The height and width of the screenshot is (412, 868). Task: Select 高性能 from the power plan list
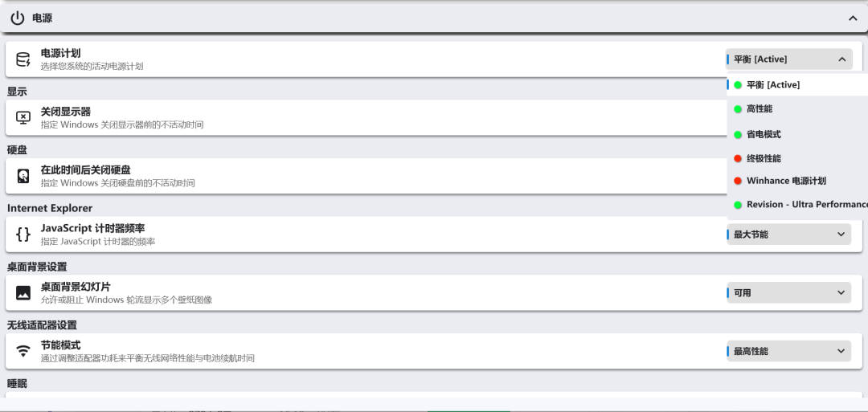[x=759, y=108]
